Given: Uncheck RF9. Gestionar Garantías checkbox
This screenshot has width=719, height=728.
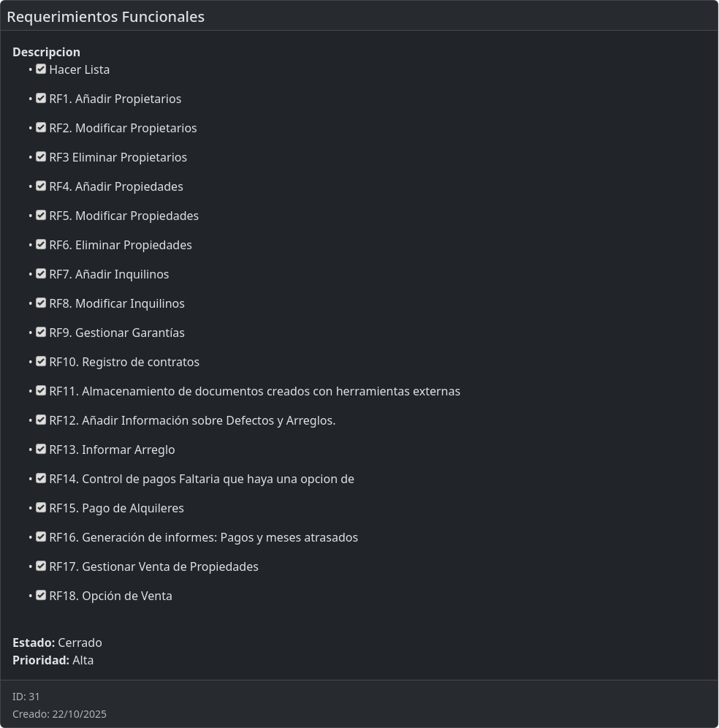Looking at the screenshot, I should pyautogui.click(x=41, y=333).
